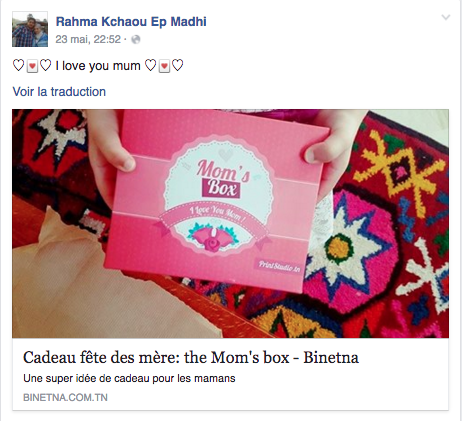Click Voir la traduction link
This screenshot has width=462, height=421.
[x=59, y=92]
